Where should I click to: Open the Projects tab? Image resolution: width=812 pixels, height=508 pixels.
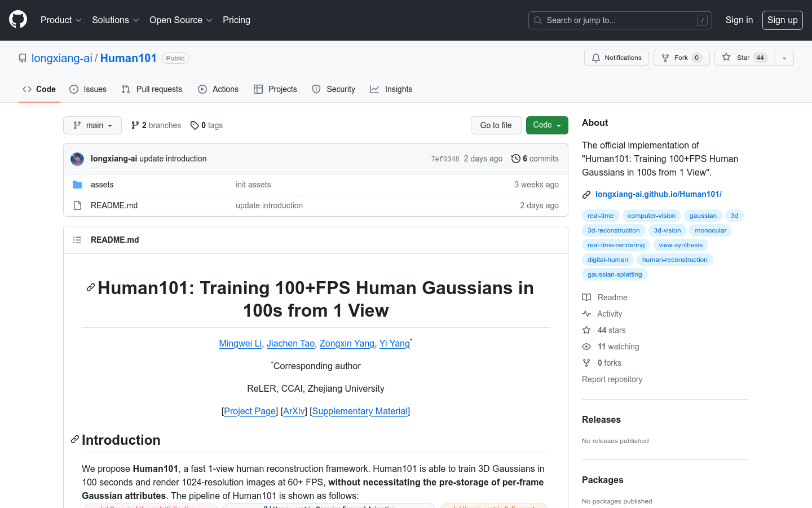[x=275, y=89]
